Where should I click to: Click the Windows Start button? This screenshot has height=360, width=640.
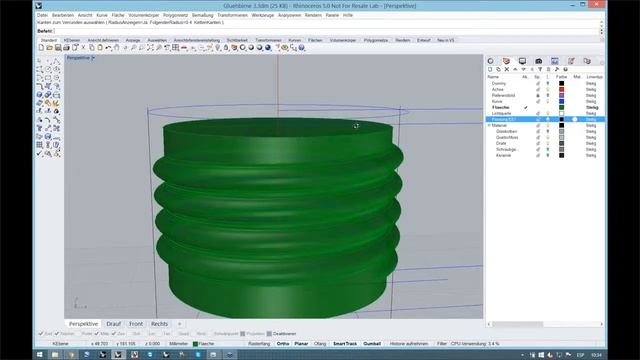click(40, 355)
